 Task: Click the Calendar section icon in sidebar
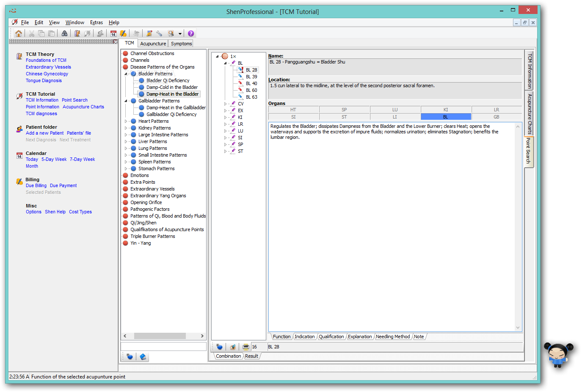19,155
